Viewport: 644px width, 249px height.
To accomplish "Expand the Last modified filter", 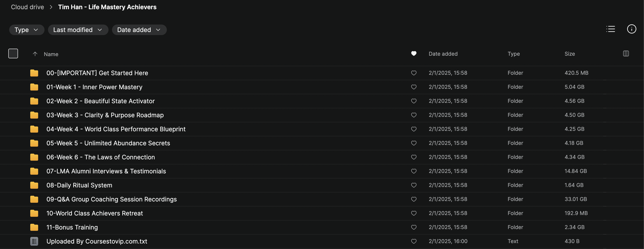I will [x=78, y=30].
